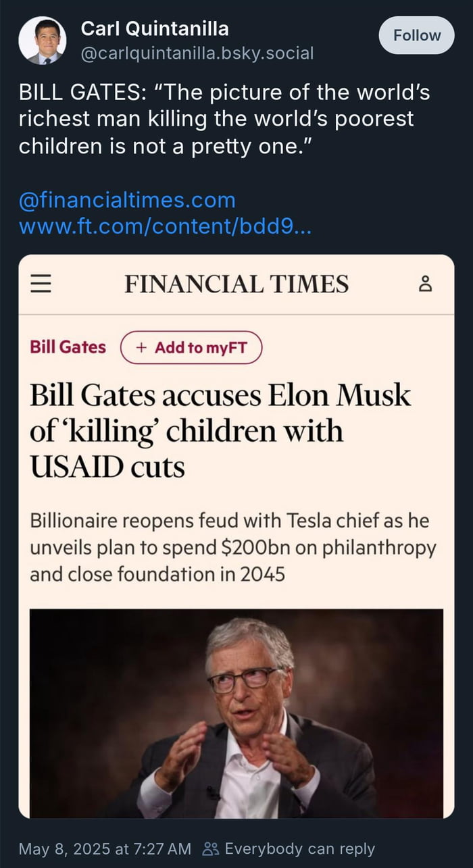Click the Add to myFT button
Image resolution: width=473 pixels, height=868 pixels.
191,348
